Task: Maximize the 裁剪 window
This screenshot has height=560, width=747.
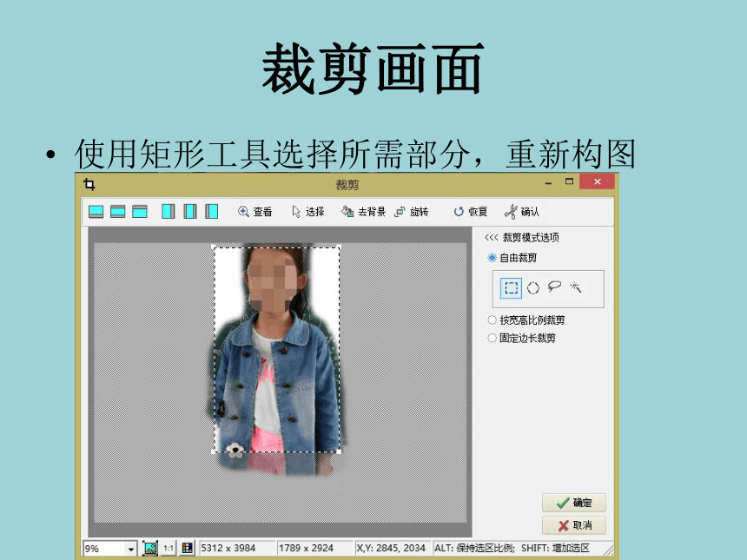Action: pos(569,181)
